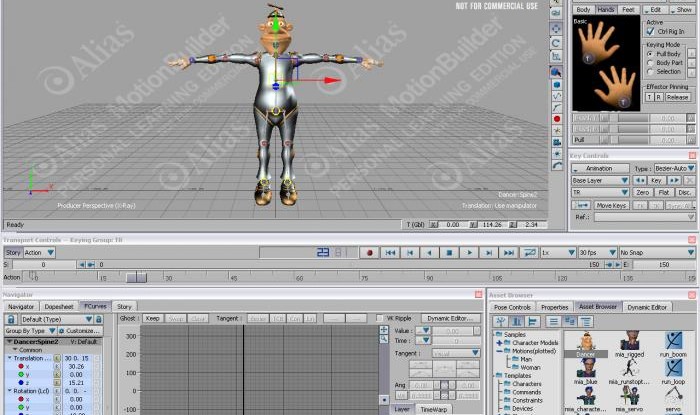Viewport: 700px width, 415px height.
Task: Enable the VK Ripple checkbox
Action: tap(379, 318)
